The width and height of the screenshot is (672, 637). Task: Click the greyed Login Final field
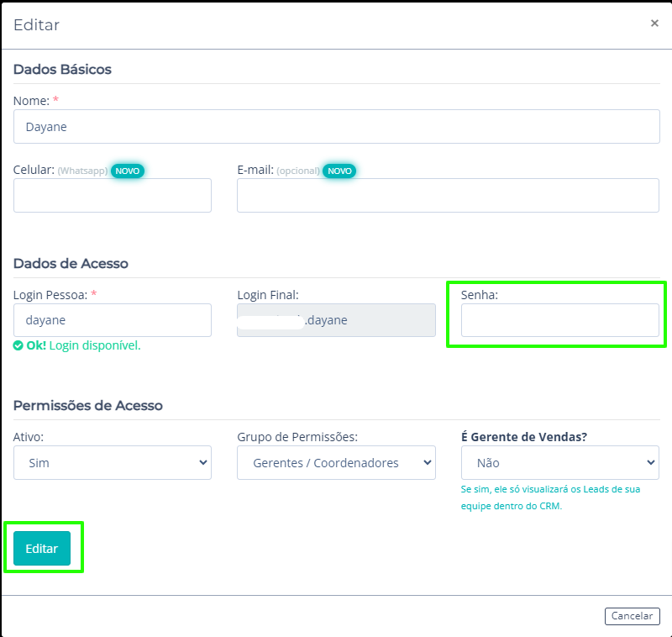click(x=336, y=320)
